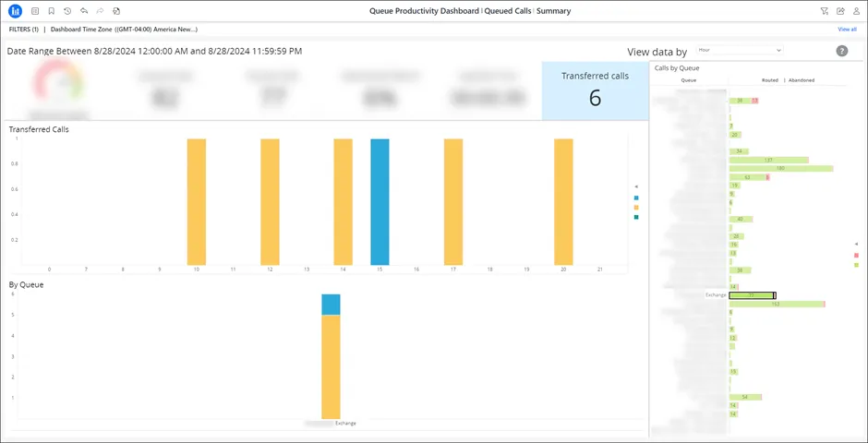Select the highlighted Exchange bar in Calls by Queue
The height and width of the screenshot is (443, 868).
coord(752,295)
